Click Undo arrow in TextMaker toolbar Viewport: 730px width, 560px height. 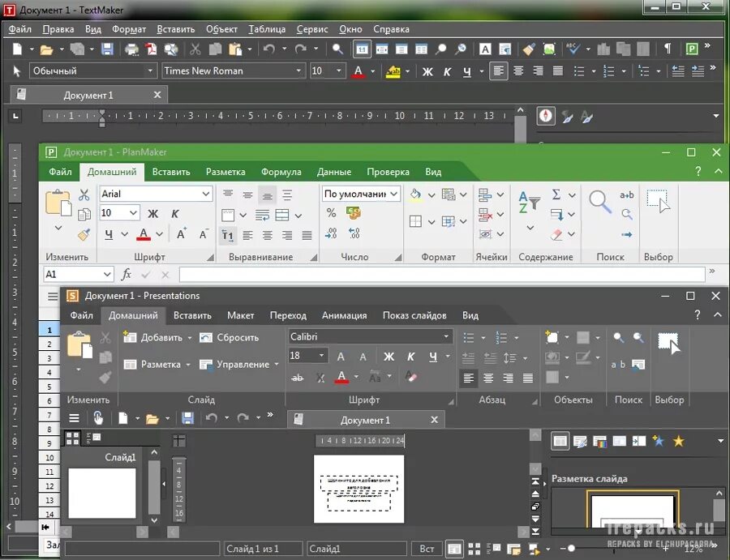(268, 49)
